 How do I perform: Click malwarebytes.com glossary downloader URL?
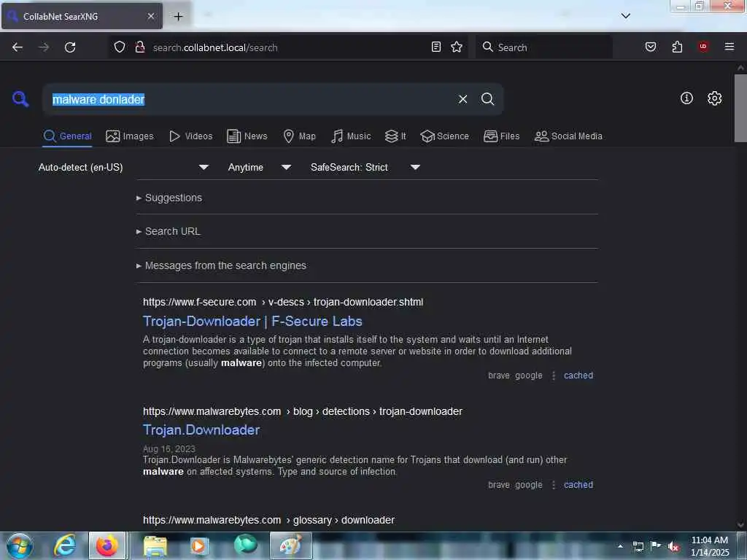[x=268, y=520]
